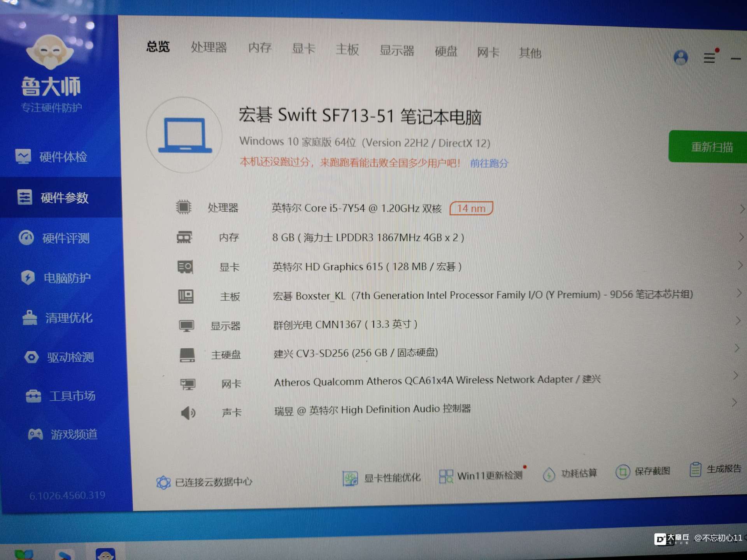
Task: Click 保存截图 save screenshot icon
Action: 622,472
